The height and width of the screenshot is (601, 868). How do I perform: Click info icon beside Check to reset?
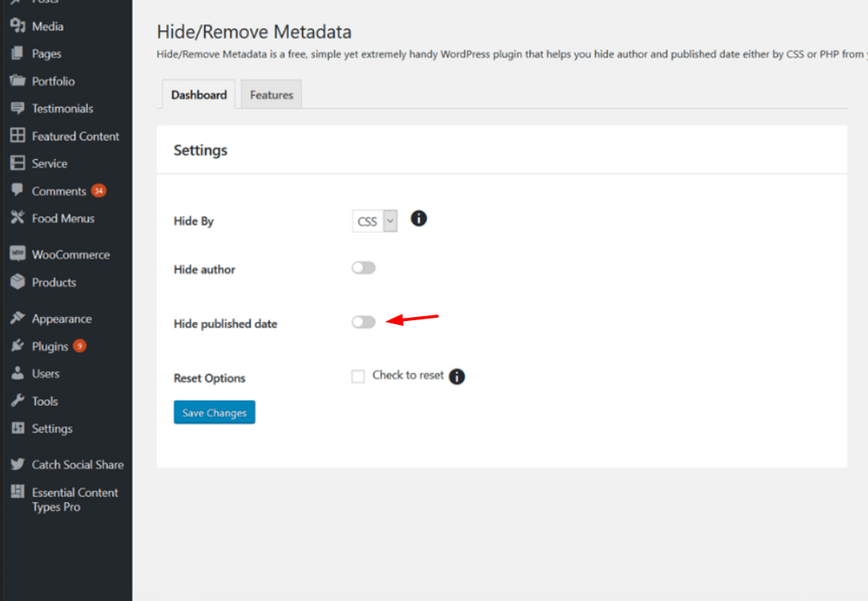point(457,377)
